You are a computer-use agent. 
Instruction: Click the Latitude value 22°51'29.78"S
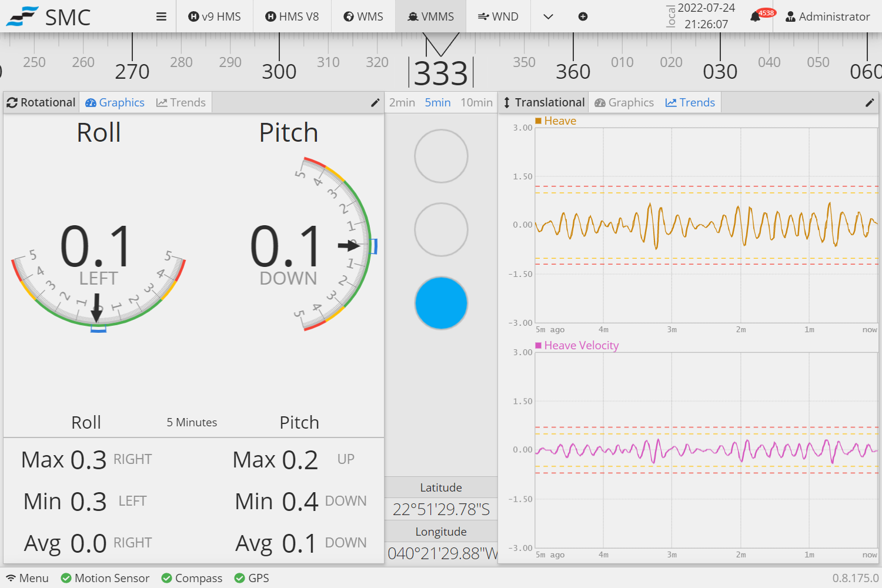point(441,509)
